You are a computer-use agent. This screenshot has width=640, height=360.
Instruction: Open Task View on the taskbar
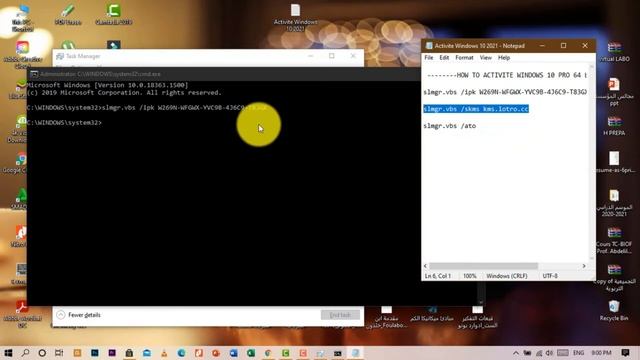coord(59,353)
